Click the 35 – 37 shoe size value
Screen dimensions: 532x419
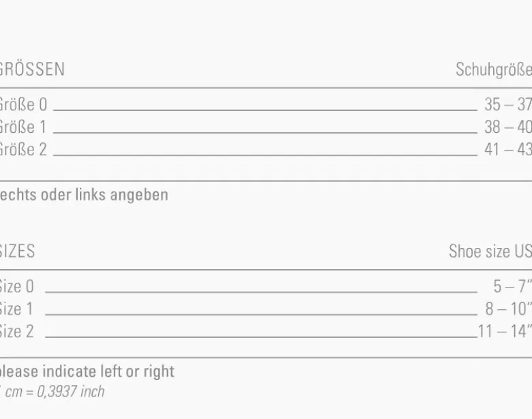pos(508,104)
